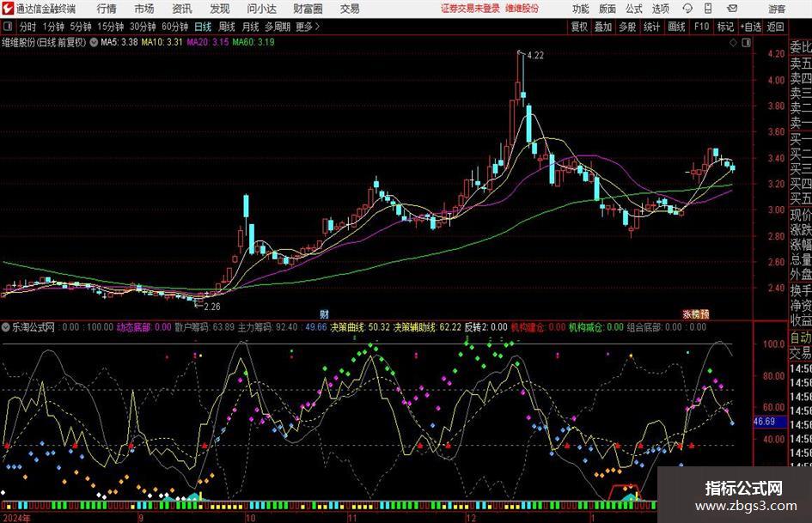Switch to the 周线 weekly tab
This screenshot has width=812, height=523.
tap(227, 27)
